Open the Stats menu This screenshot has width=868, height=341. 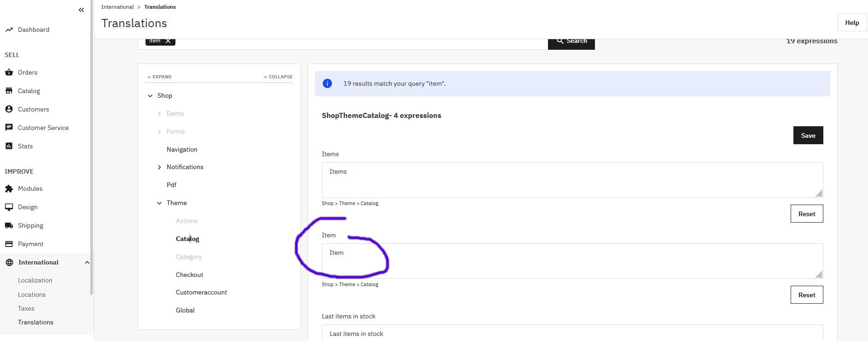click(x=25, y=146)
